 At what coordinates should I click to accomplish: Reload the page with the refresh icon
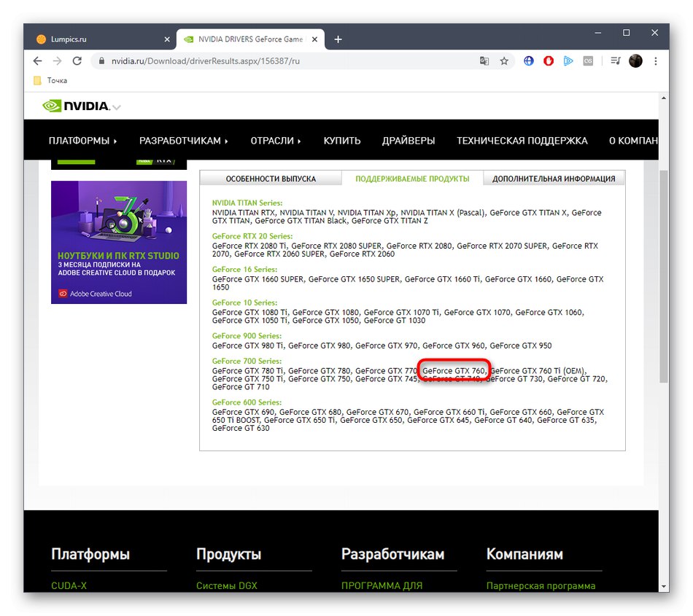point(77,61)
